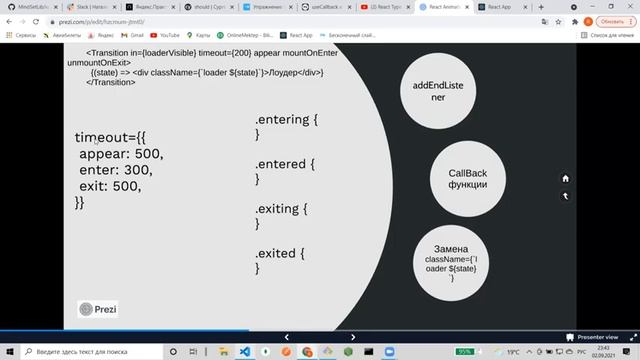Open the Сервисы apps bookmark

pos(21,36)
